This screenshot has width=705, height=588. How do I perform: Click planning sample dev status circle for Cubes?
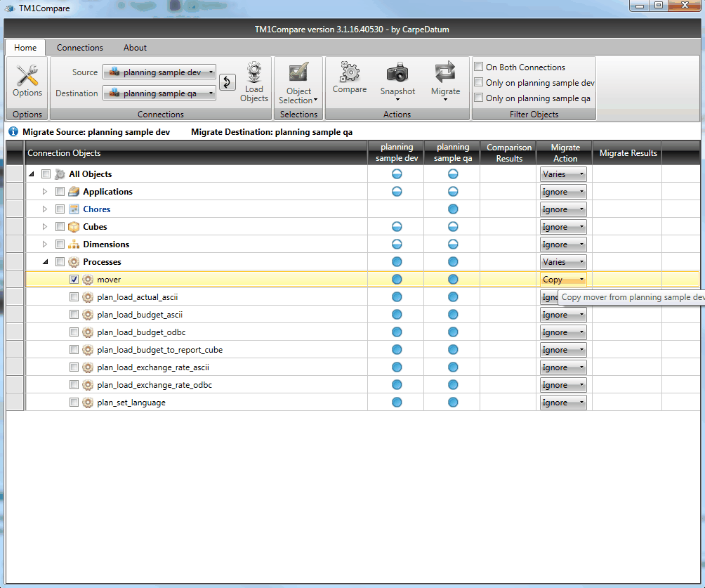click(397, 227)
